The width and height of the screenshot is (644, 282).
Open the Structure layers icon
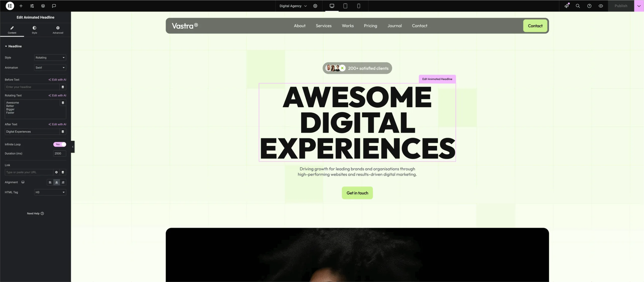43,6
